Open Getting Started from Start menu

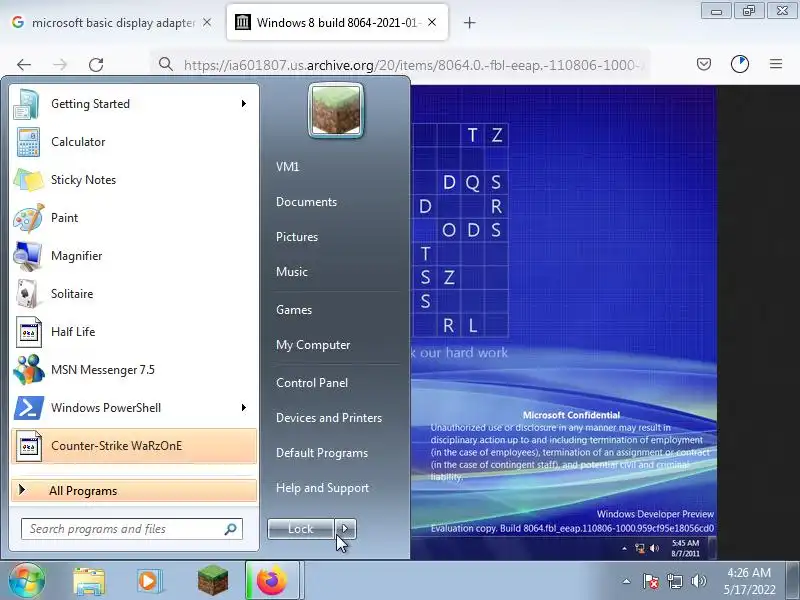(134, 104)
